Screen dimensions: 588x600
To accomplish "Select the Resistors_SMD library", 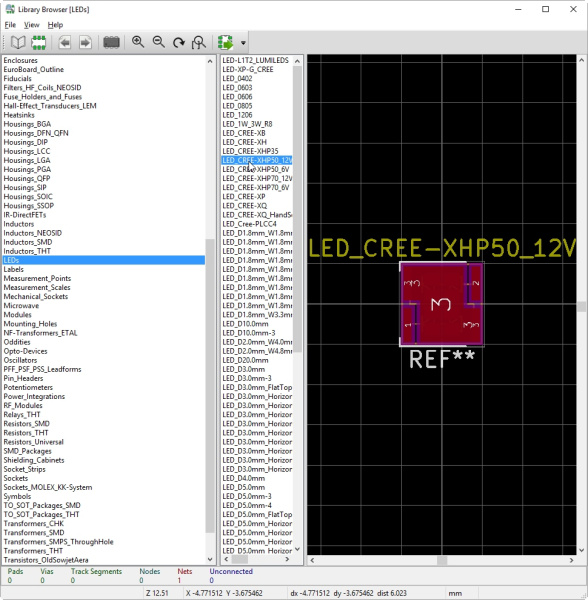I will point(26,424).
